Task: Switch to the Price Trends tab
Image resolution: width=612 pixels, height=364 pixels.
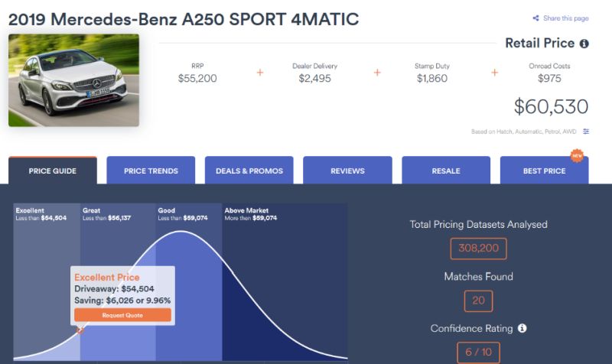Action: click(x=151, y=170)
